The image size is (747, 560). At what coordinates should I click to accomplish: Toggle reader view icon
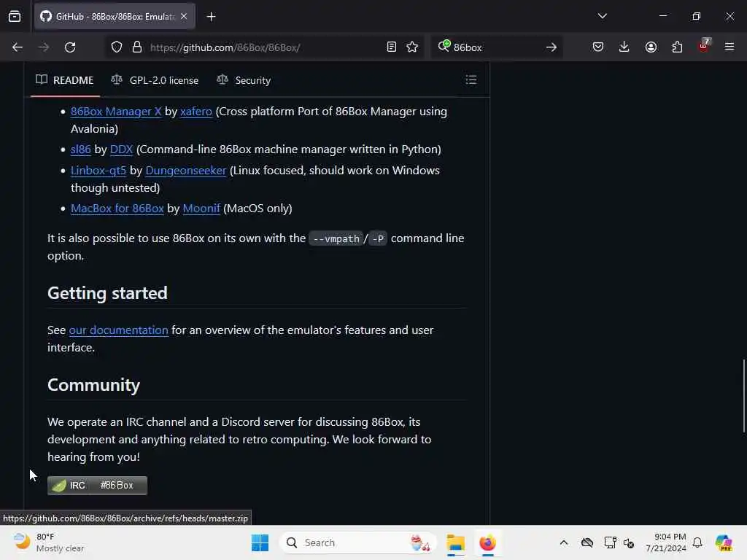pos(392,47)
